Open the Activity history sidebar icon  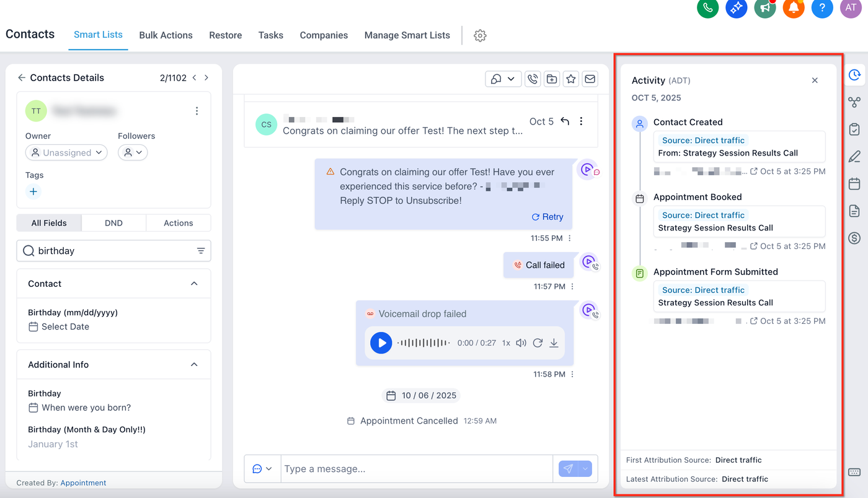point(854,75)
